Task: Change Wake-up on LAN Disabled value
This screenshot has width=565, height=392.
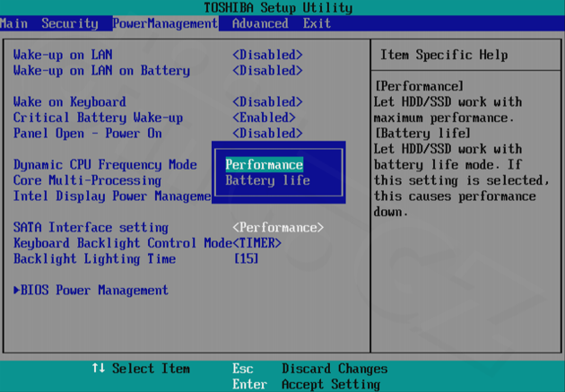Action: point(267,55)
